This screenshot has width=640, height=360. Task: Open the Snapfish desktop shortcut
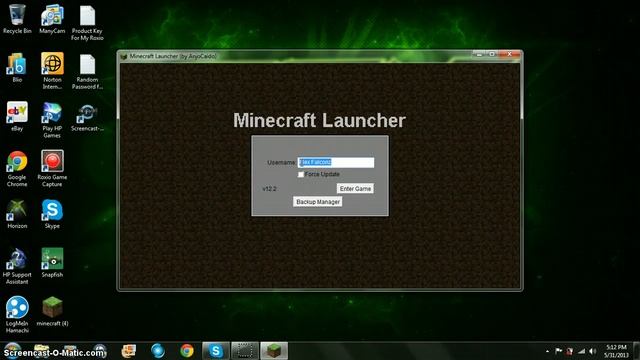52,262
